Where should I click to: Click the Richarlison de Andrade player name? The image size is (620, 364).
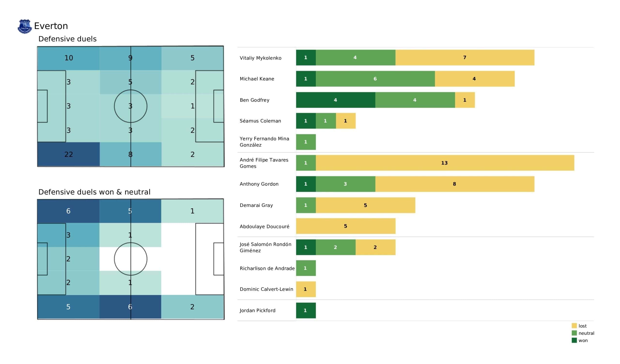[x=267, y=269]
